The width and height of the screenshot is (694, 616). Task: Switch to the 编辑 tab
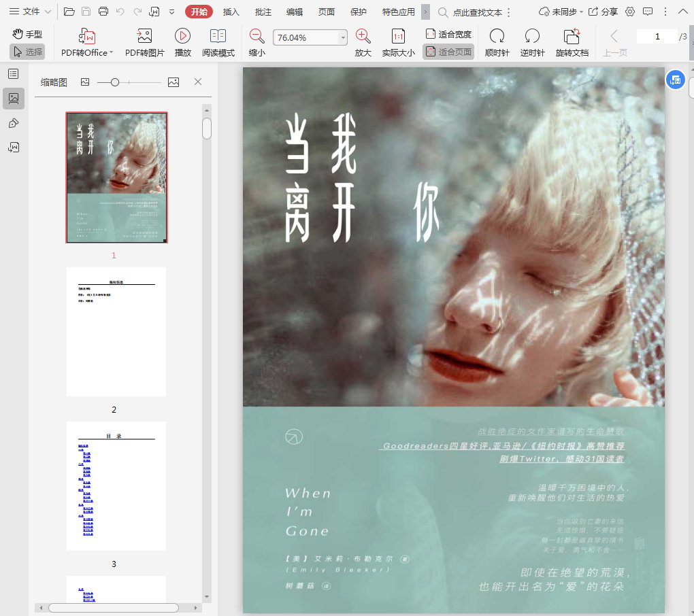pos(295,12)
